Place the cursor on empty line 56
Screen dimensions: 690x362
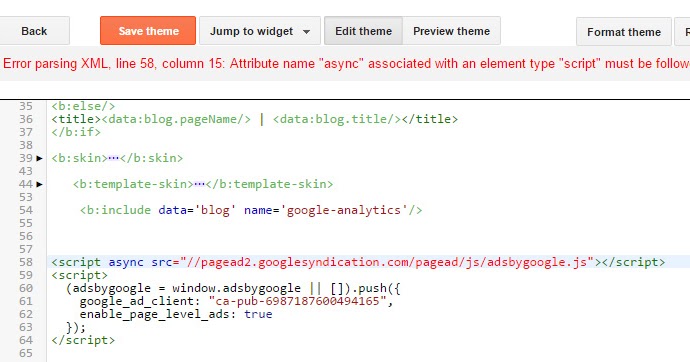pyautogui.click(x=368, y=236)
